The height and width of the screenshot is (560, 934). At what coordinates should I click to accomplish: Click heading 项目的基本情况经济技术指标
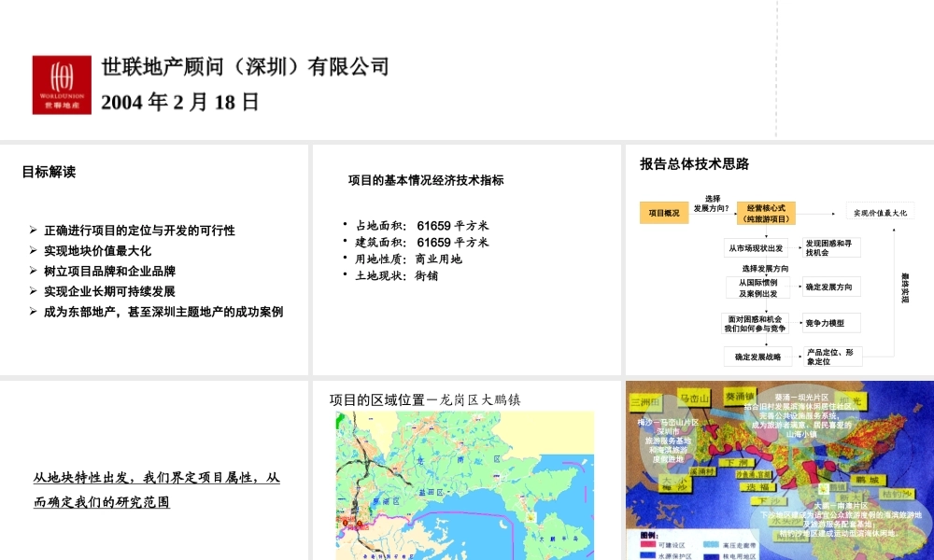426,180
